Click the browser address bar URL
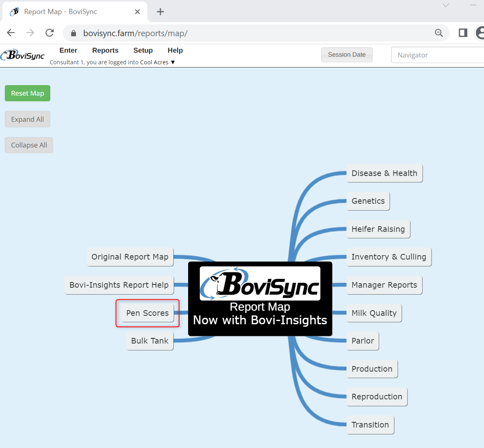The height and width of the screenshot is (448, 484). coord(135,33)
